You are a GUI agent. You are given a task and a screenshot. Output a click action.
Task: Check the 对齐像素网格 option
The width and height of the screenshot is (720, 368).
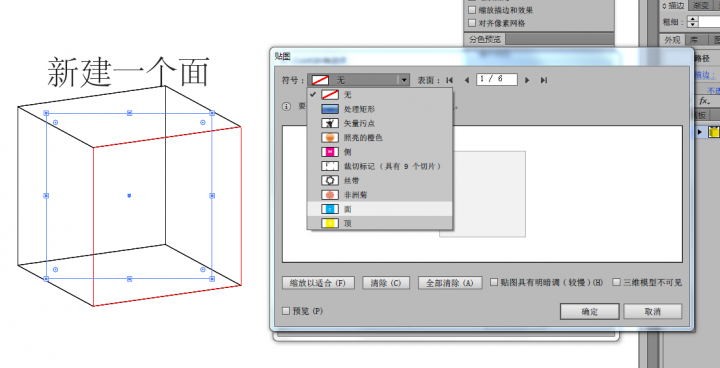click(x=472, y=23)
